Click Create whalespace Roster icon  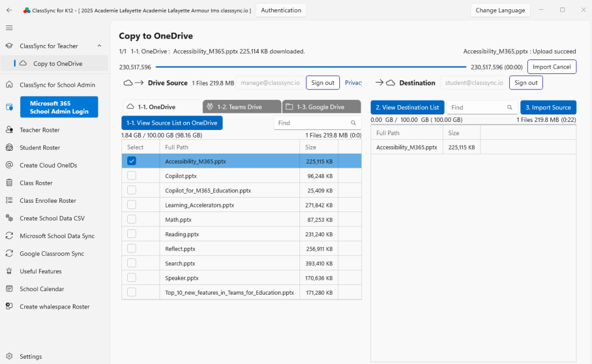pos(9,306)
